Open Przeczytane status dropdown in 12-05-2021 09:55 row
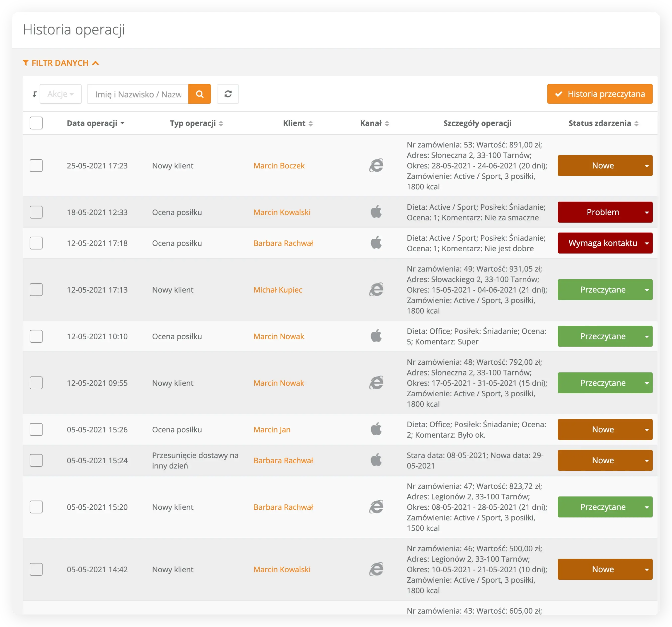This screenshot has height=627, width=672. (x=605, y=383)
